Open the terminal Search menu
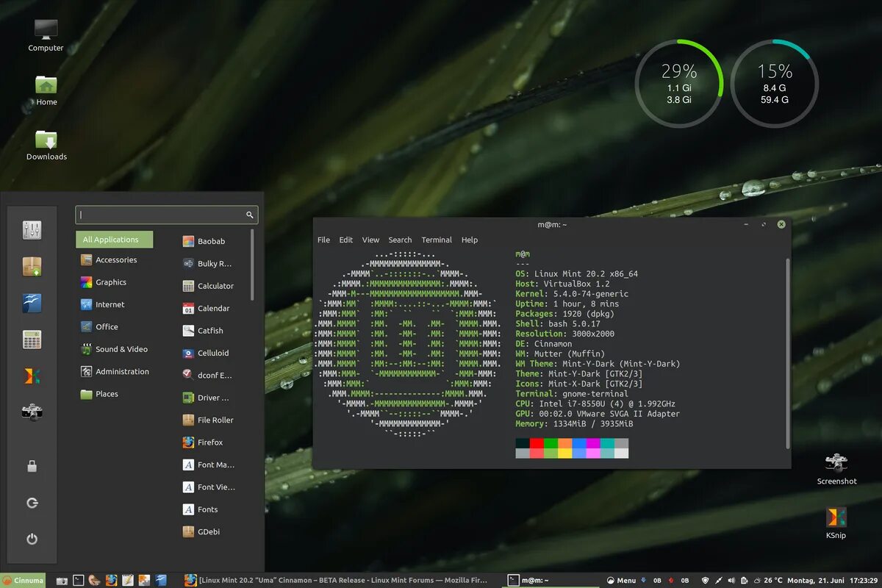882x588 pixels. click(x=400, y=240)
